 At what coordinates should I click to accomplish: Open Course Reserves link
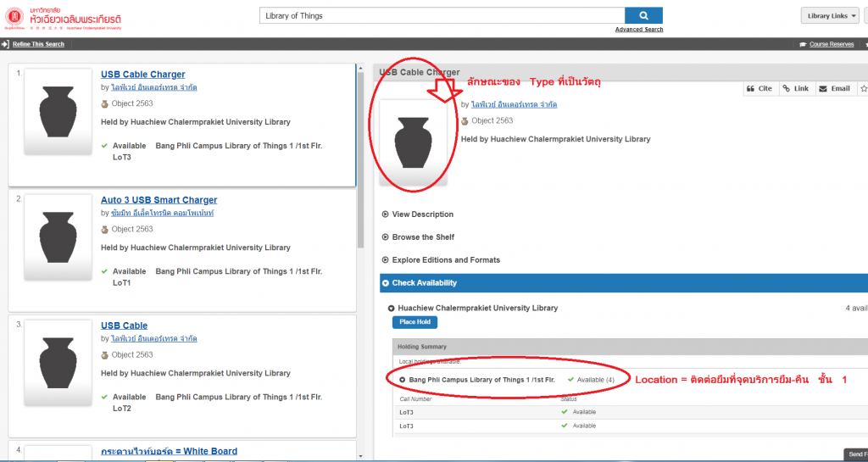[832, 44]
